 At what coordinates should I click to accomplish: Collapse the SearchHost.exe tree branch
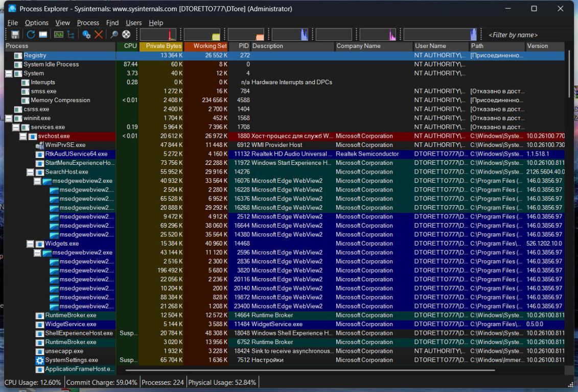30,172
